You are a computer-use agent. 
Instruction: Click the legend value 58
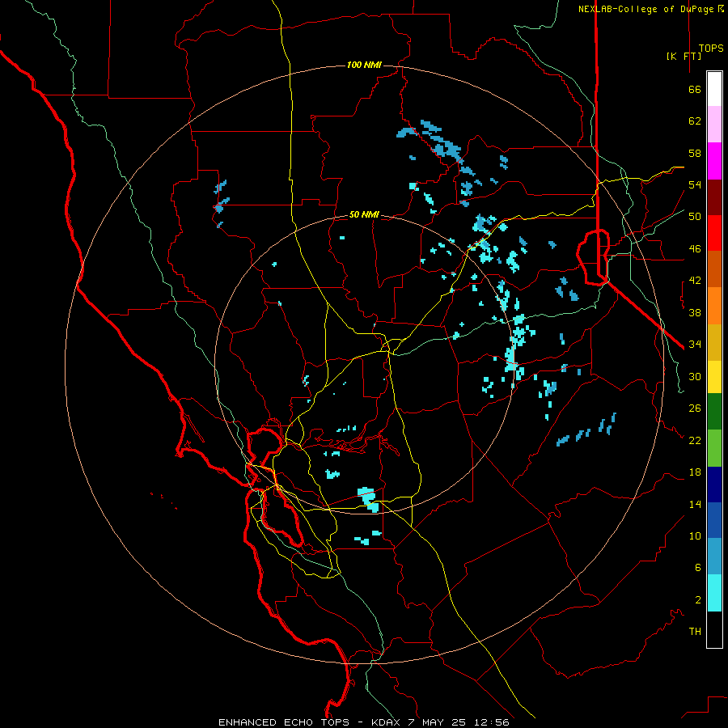(x=695, y=153)
